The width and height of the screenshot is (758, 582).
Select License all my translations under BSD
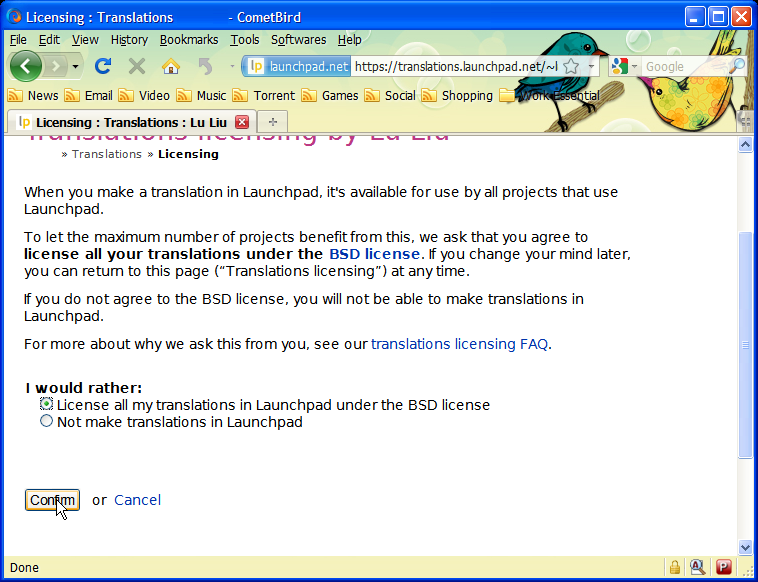pyautogui.click(x=46, y=404)
